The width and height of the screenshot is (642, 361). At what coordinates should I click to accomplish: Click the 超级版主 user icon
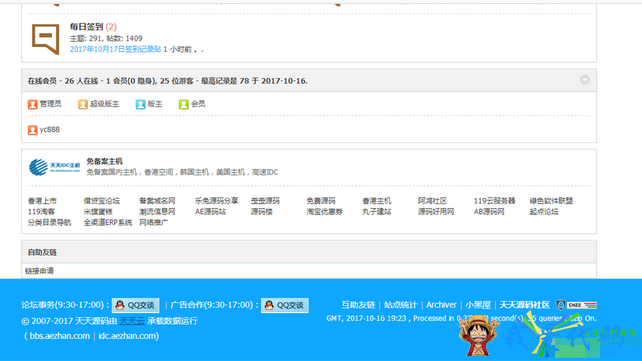(83, 104)
